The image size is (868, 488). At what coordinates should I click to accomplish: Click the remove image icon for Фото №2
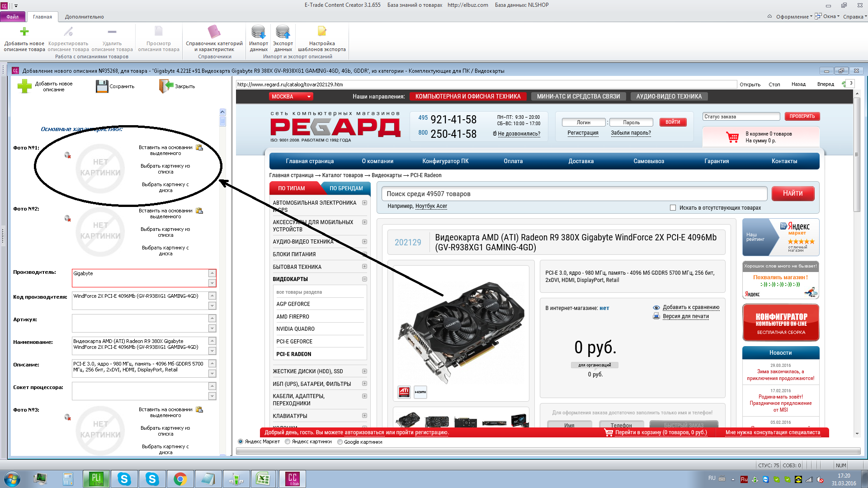pos(68,218)
